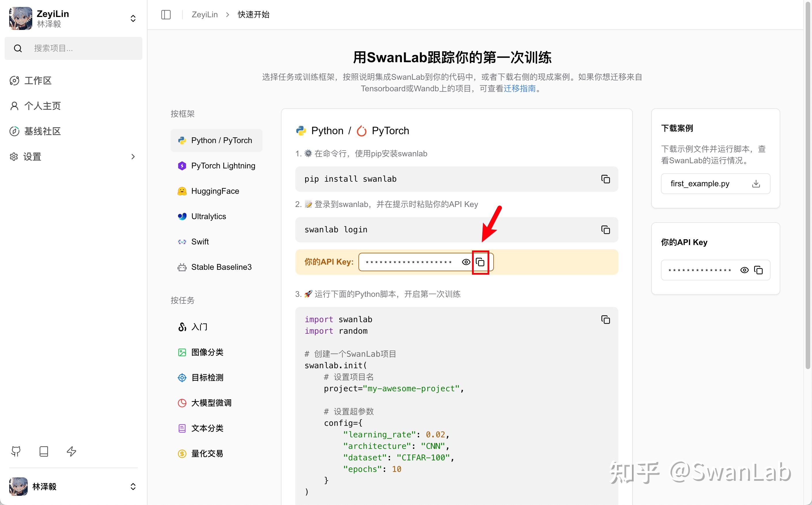Copy the pip install swanlab command
Viewport: 812px width, 505px height.
tap(605, 179)
